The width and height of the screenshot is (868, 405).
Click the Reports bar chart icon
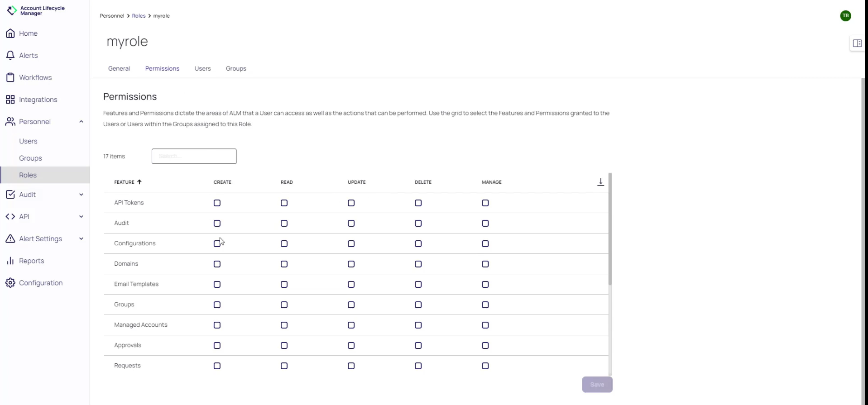click(10, 261)
